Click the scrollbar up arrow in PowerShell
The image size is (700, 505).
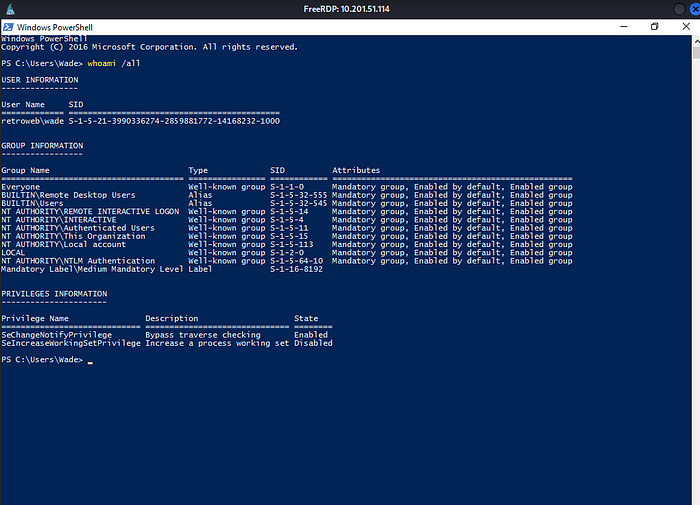(696, 41)
